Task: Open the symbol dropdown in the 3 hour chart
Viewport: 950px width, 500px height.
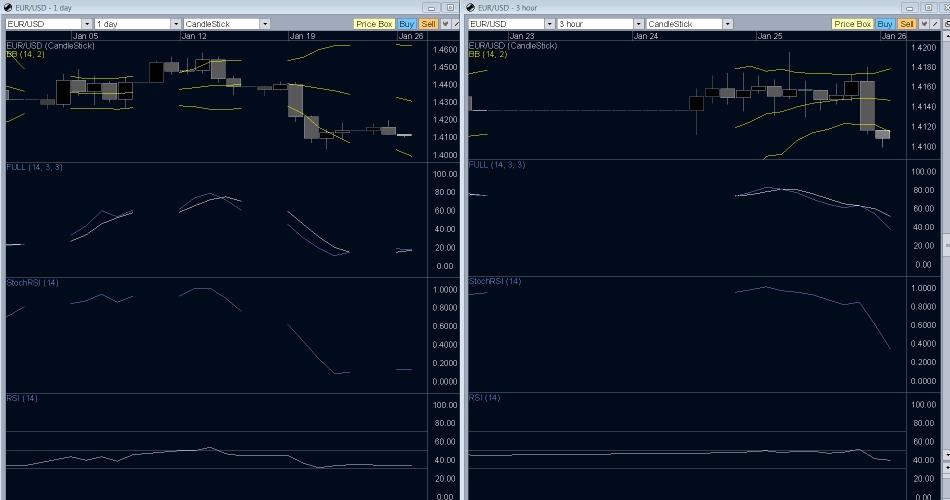Action: [x=550, y=24]
